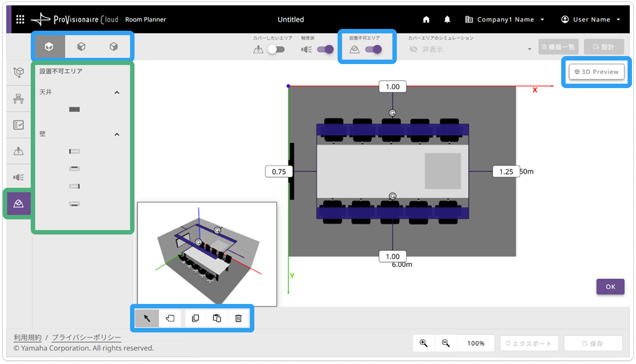Open the User Name account menu
The height and width of the screenshot is (364, 636).
[591, 20]
